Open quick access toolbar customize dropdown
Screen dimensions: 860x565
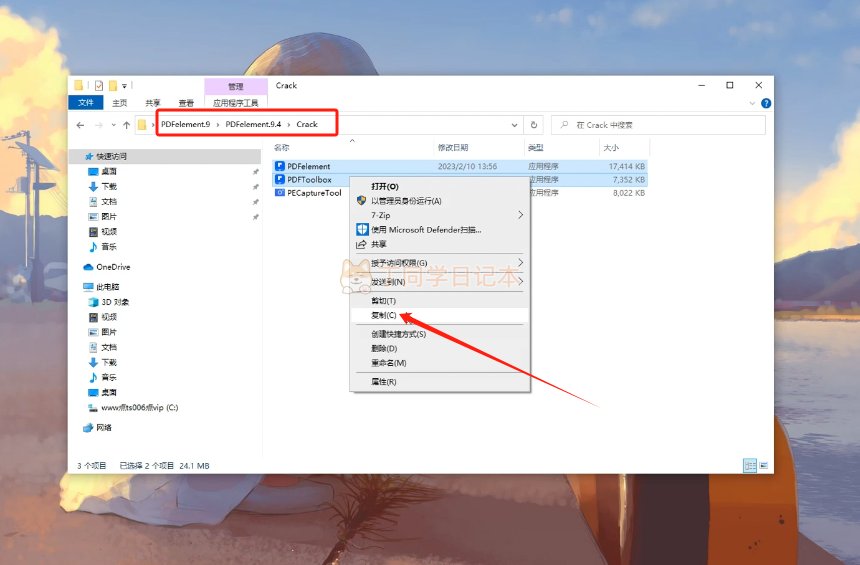pyautogui.click(x=125, y=86)
